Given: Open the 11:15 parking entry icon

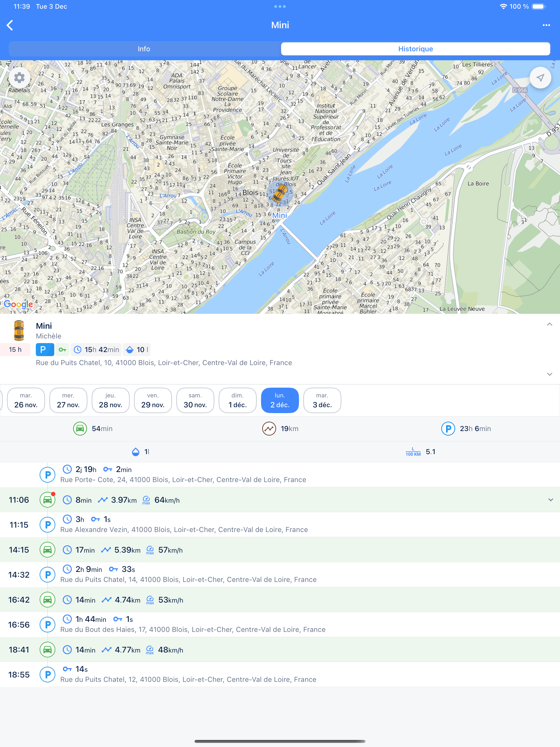Looking at the screenshot, I should click(x=47, y=525).
